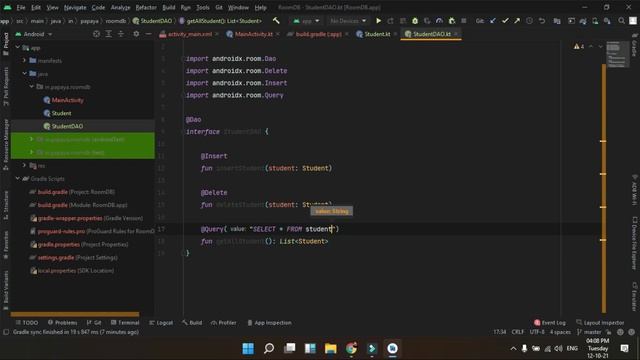This screenshot has width=640, height=360.
Task: Open the app run configuration dropdown
Action: [306, 20]
